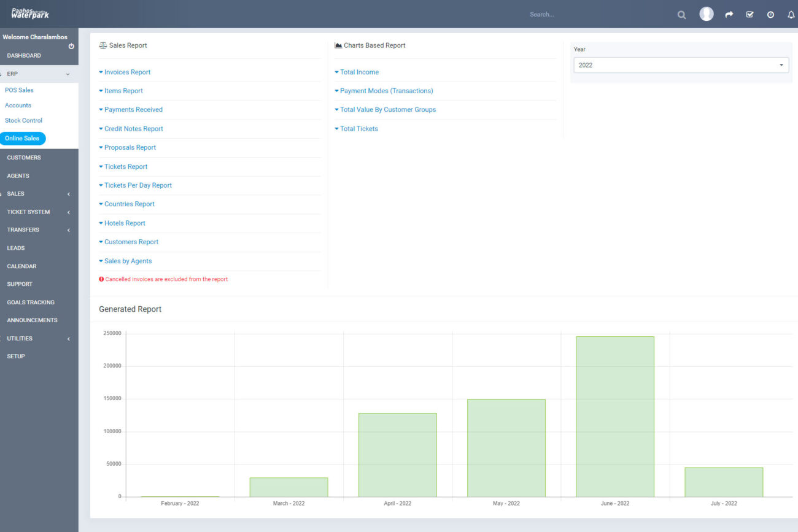The width and height of the screenshot is (798, 532).
Task: Click the June 2022 chart bar
Action: (x=614, y=416)
